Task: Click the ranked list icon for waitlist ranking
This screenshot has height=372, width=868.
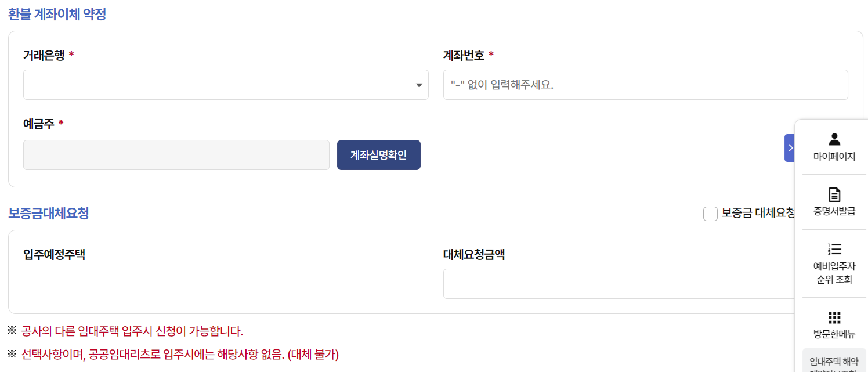Action: click(x=834, y=249)
